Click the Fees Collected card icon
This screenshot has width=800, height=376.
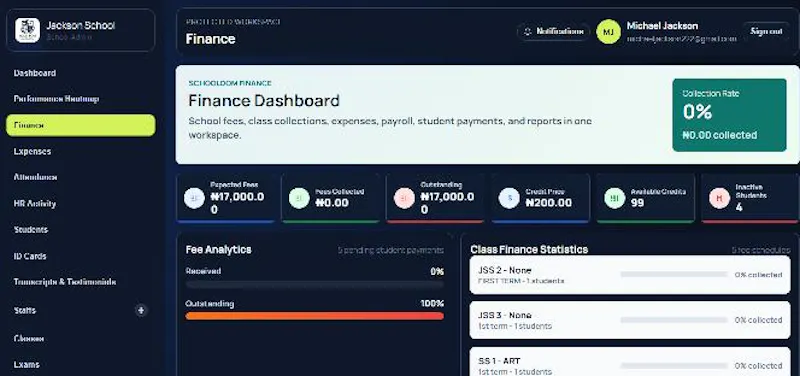pos(299,198)
